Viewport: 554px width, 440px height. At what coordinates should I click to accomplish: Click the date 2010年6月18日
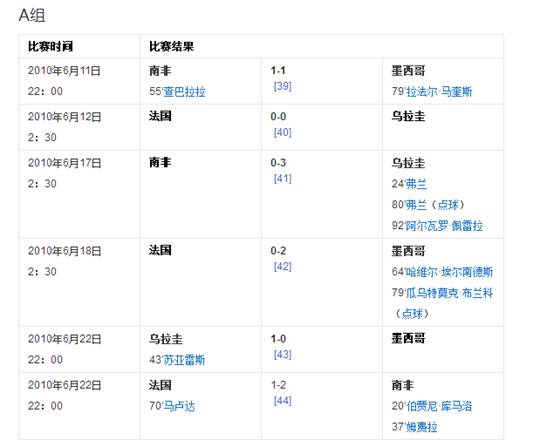coord(65,251)
